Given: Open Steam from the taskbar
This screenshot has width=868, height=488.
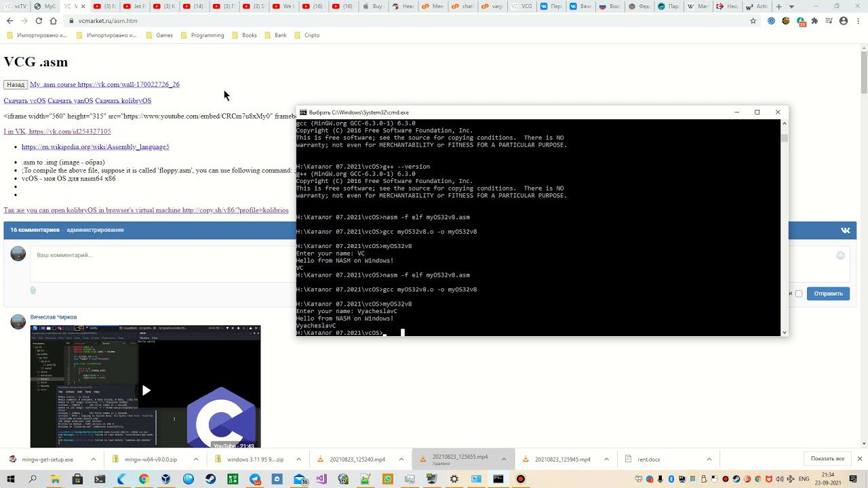Looking at the screenshot, I should pyautogui.click(x=210, y=479).
